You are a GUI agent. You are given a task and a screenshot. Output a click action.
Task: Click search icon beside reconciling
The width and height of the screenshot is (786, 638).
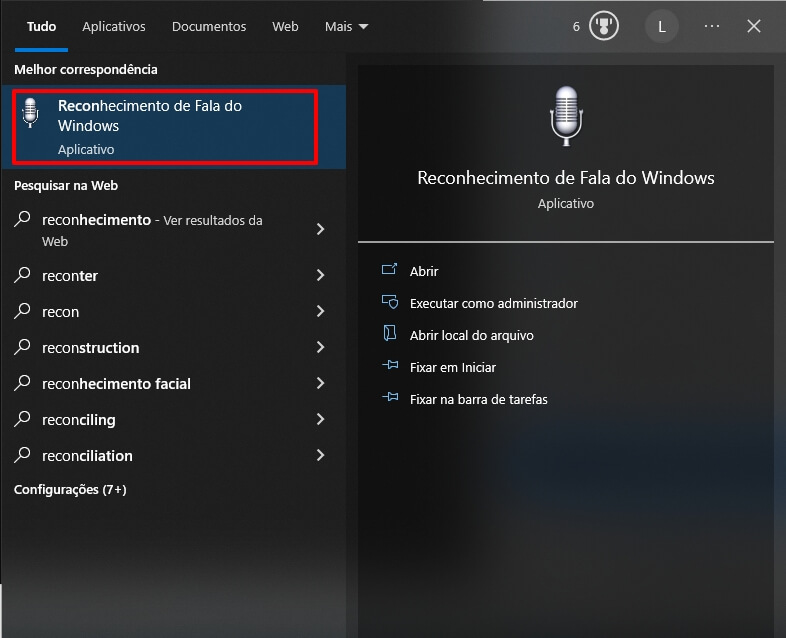pos(23,419)
